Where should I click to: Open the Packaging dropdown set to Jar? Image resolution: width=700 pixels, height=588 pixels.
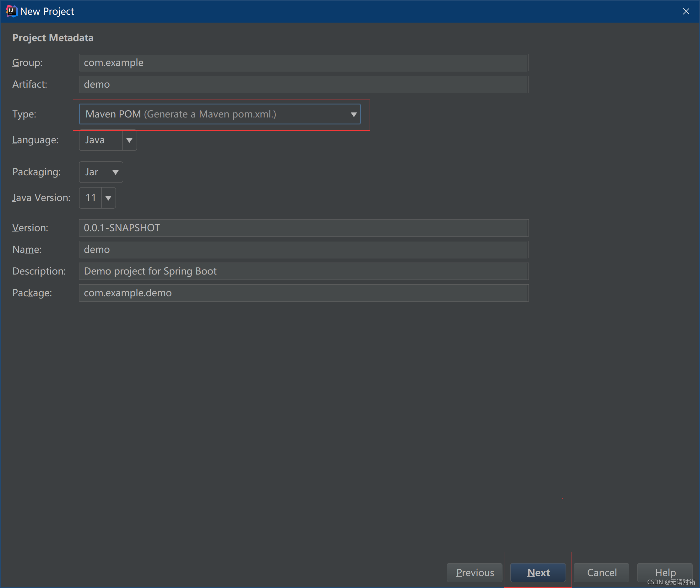click(101, 172)
